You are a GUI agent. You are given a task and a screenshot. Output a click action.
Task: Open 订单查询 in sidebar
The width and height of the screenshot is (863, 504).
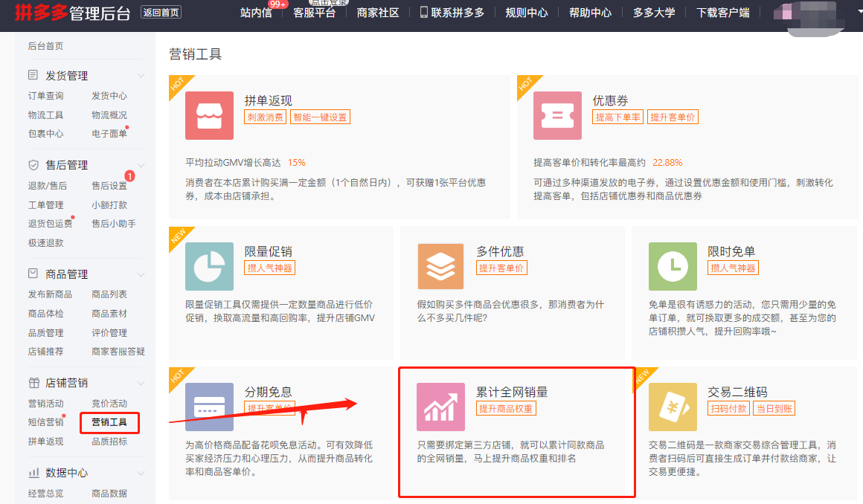[45, 96]
